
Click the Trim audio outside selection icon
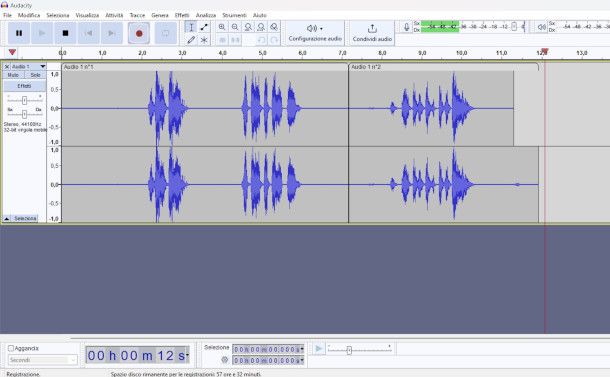(x=222, y=40)
